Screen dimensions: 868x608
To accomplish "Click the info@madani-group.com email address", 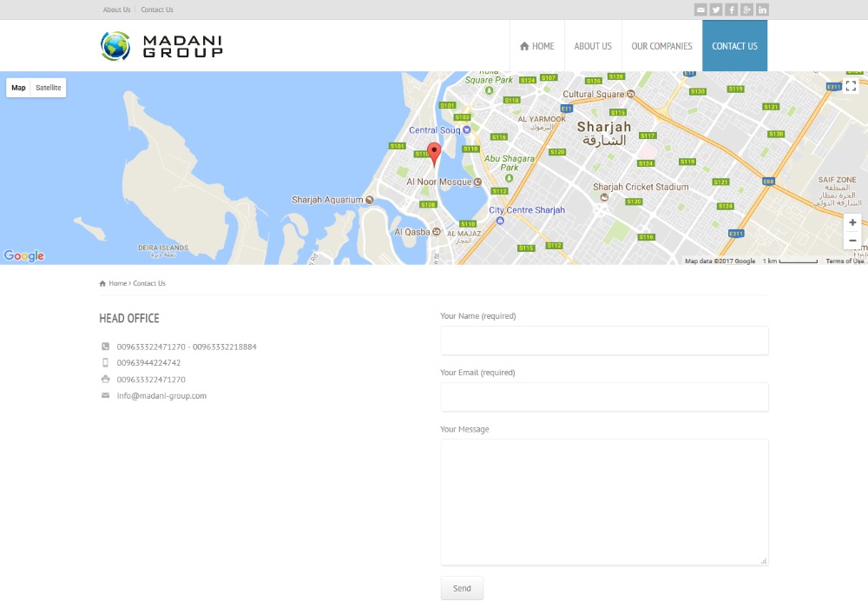I will click(x=161, y=396).
